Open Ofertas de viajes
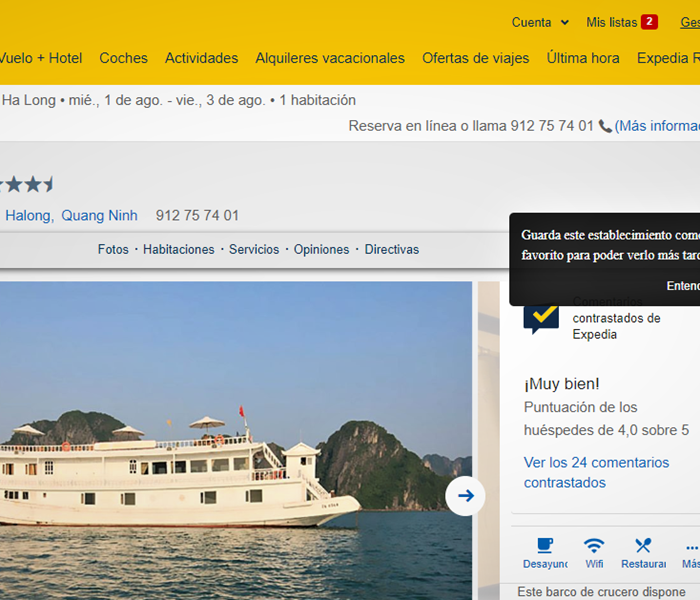700x600 pixels. (475, 58)
